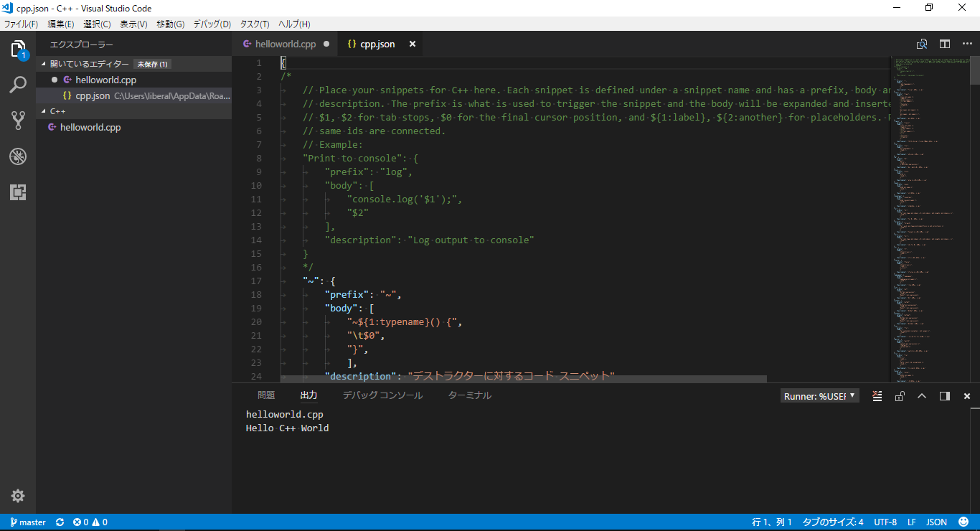Viewport: 980px width, 531px height.
Task: Switch to the 出力 panel tab
Action: point(308,395)
